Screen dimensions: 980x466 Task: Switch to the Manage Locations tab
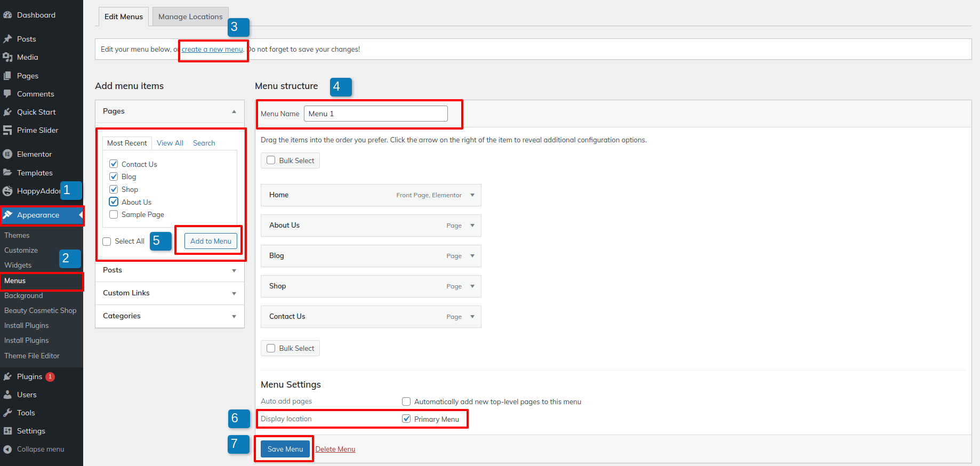click(x=190, y=17)
